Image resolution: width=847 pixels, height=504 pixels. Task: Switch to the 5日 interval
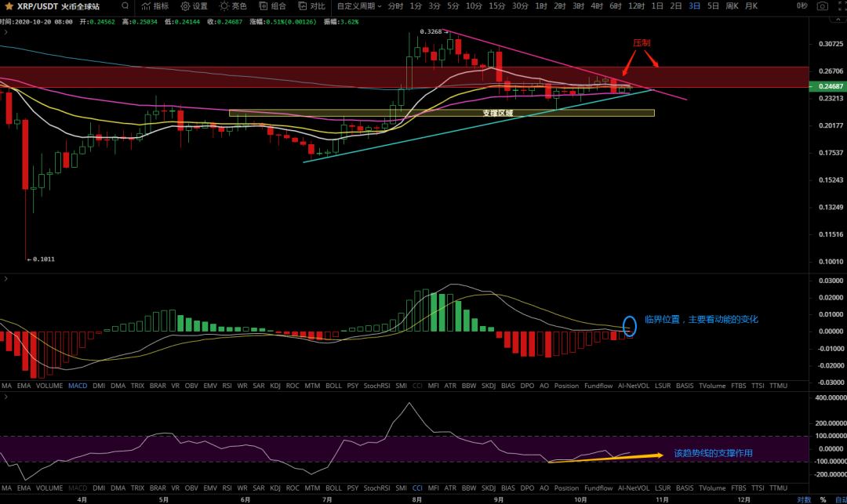[x=713, y=6]
